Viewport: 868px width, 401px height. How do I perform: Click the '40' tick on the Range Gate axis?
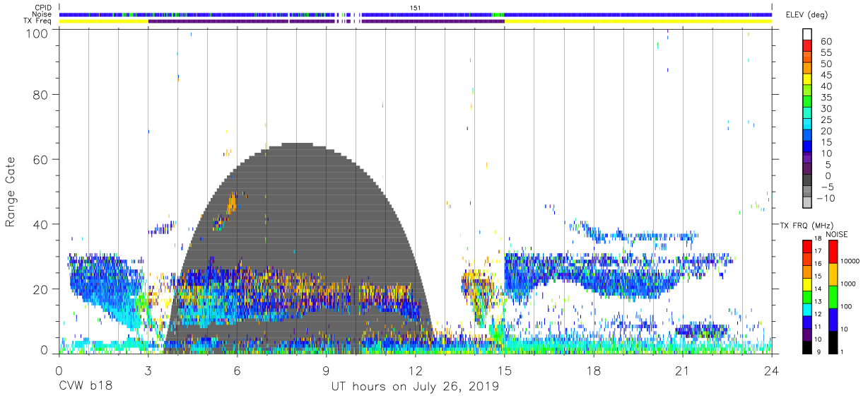point(40,224)
